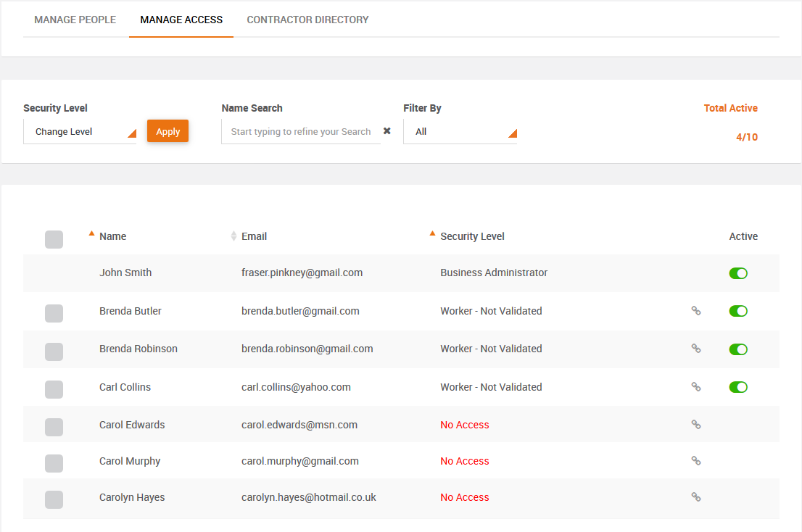
Task: Turn off Carl Collins' active status
Action: point(738,386)
